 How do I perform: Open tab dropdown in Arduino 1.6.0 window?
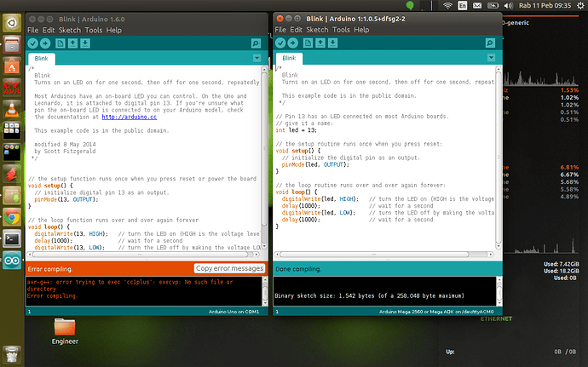(x=257, y=58)
